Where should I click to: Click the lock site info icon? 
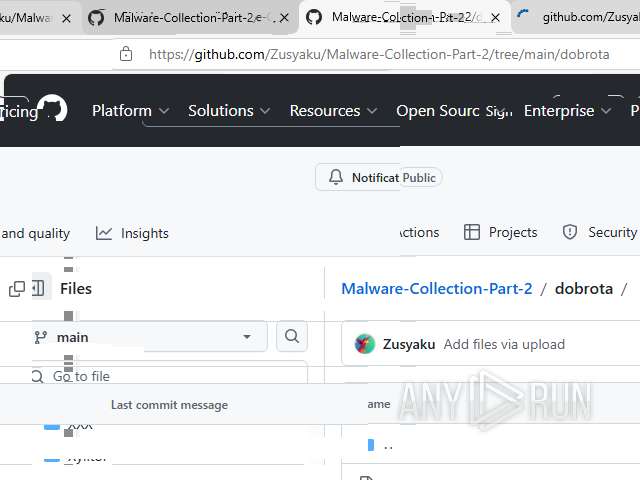[126, 54]
